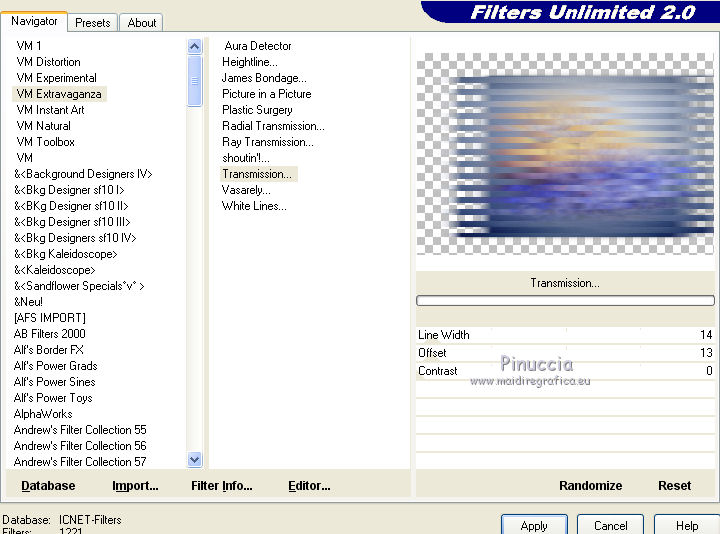Open the Editor...

[x=309, y=486]
